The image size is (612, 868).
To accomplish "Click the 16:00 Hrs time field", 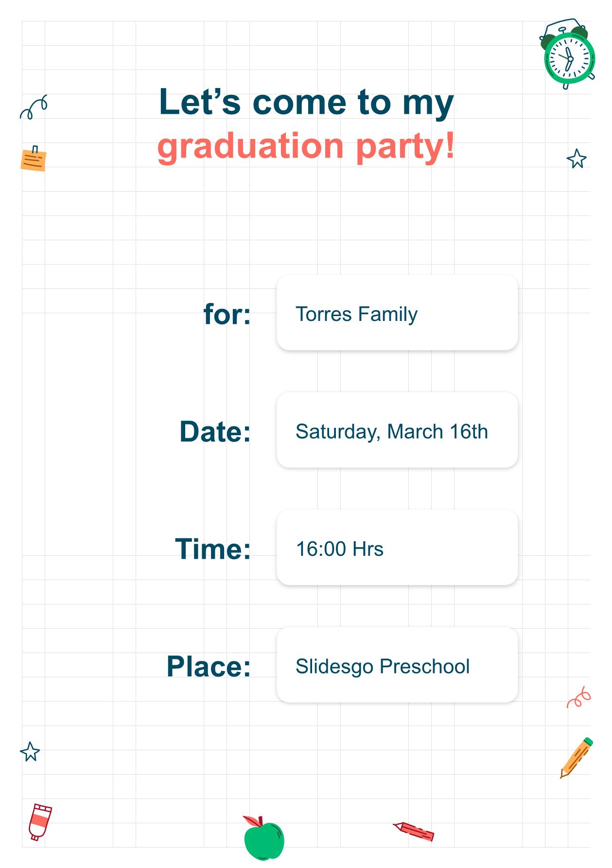I will click(397, 548).
